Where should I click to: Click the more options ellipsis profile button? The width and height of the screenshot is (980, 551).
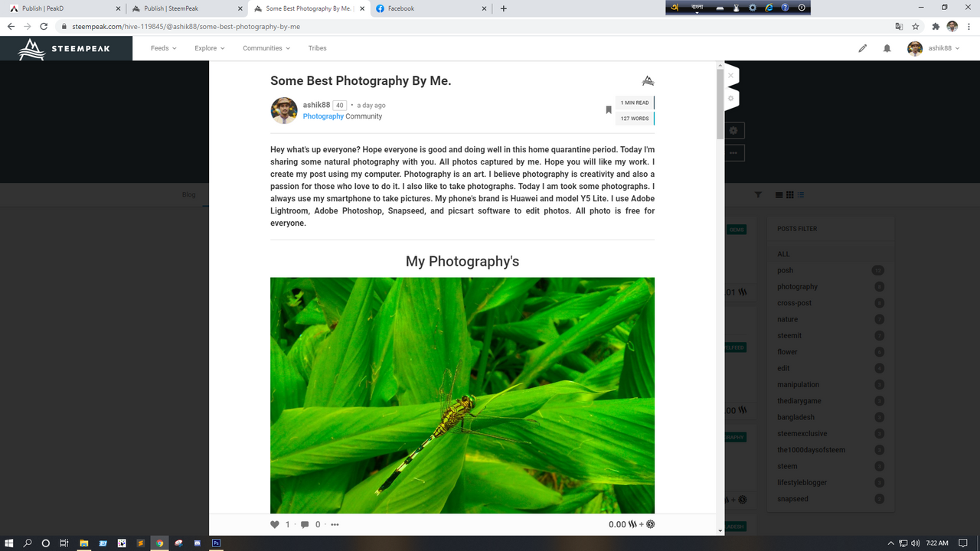(x=733, y=153)
